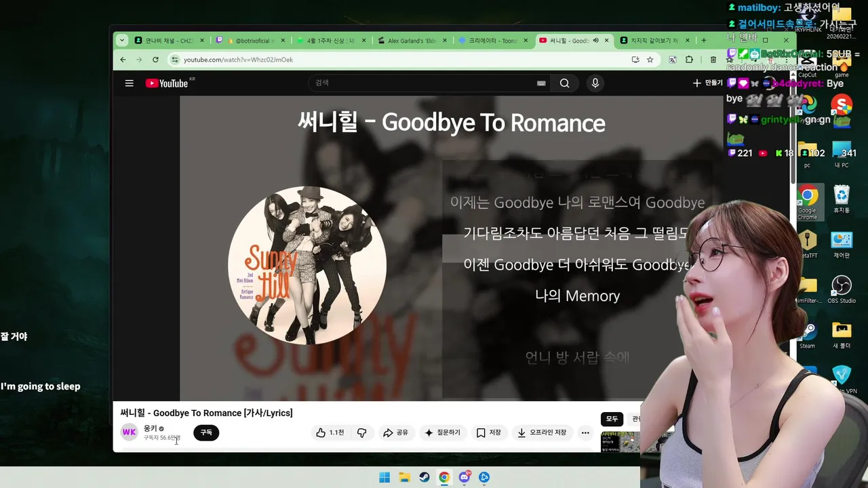Open the three-dot more actions menu
Viewport: 868px width, 488px height.
tap(585, 432)
